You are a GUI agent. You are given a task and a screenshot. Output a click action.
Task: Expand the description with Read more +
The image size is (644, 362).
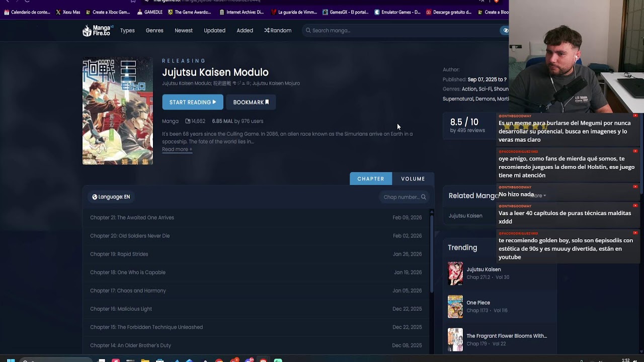pos(177,149)
